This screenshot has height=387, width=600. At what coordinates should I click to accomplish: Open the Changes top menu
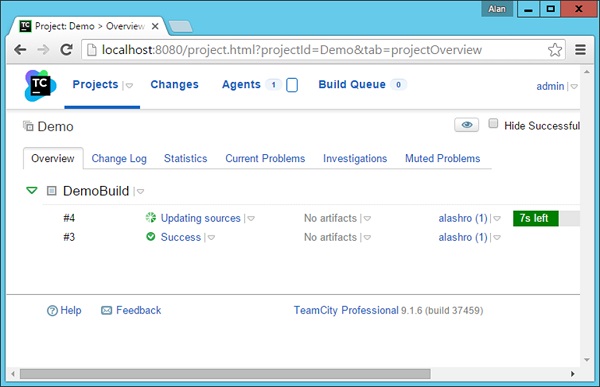pos(174,85)
